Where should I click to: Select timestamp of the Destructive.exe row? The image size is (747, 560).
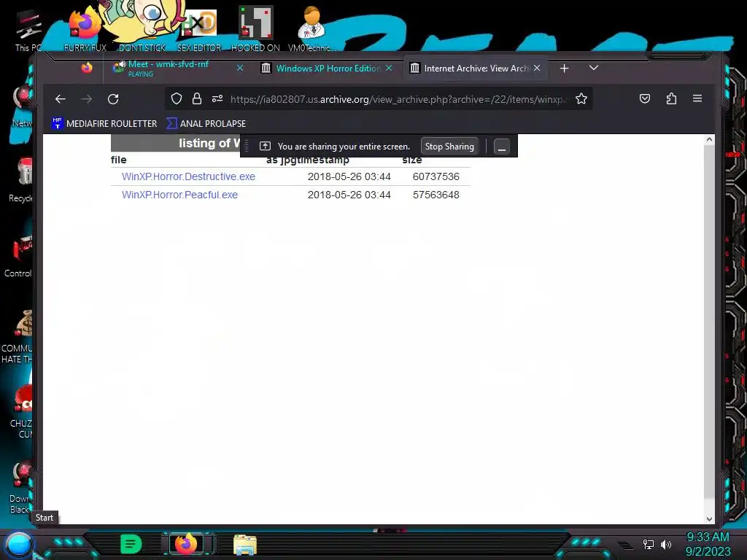pyautogui.click(x=349, y=176)
